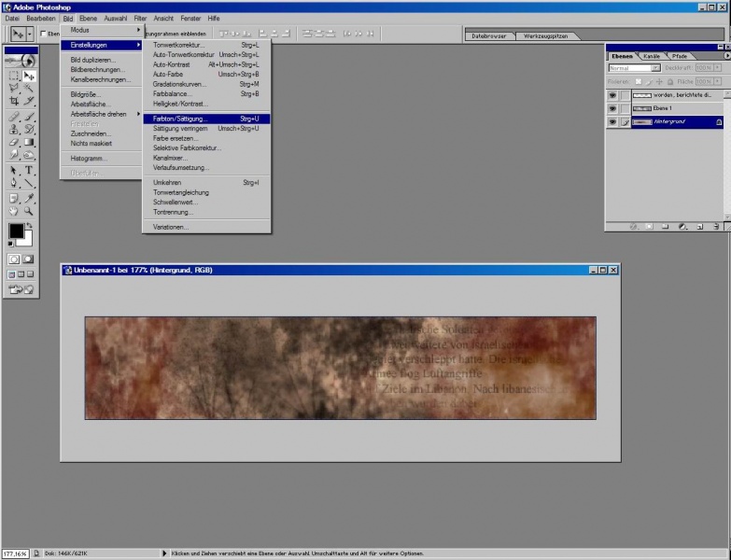Switch to the Kanäle tab
The image size is (731, 560).
pyautogui.click(x=654, y=56)
